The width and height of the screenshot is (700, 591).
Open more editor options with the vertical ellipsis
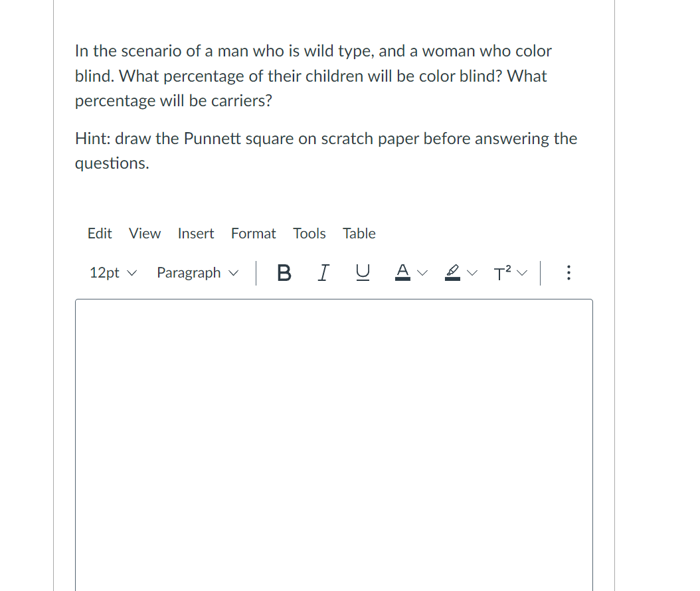click(x=569, y=272)
